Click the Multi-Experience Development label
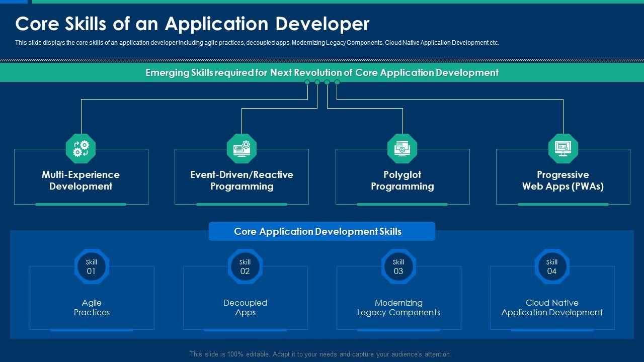The width and height of the screenshot is (644, 362). tap(80, 180)
